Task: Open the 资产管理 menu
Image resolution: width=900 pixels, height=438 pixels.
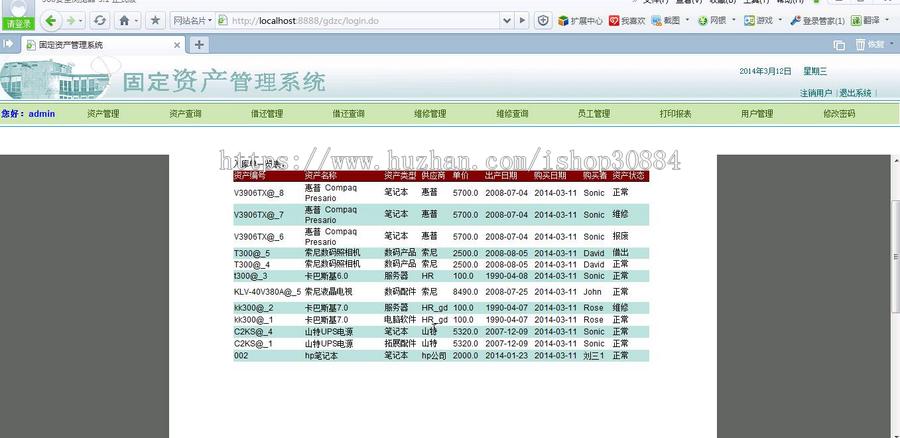Action: point(103,114)
